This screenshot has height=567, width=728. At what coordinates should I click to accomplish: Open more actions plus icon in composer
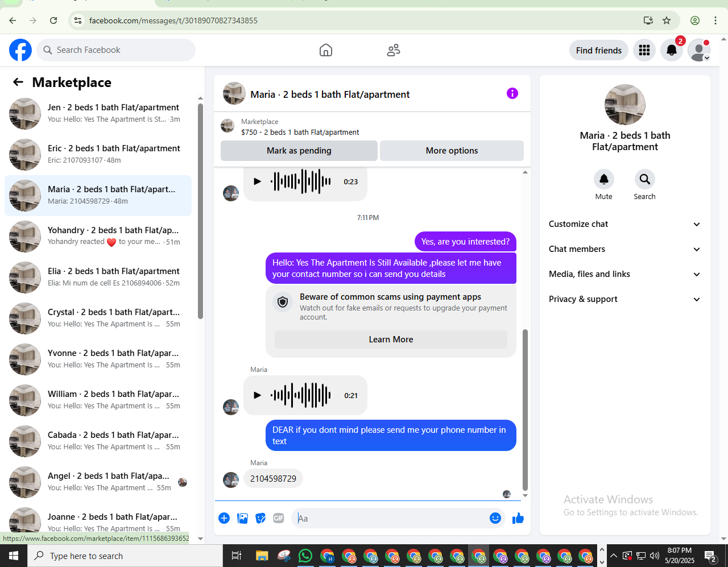(x=224, y=518)
